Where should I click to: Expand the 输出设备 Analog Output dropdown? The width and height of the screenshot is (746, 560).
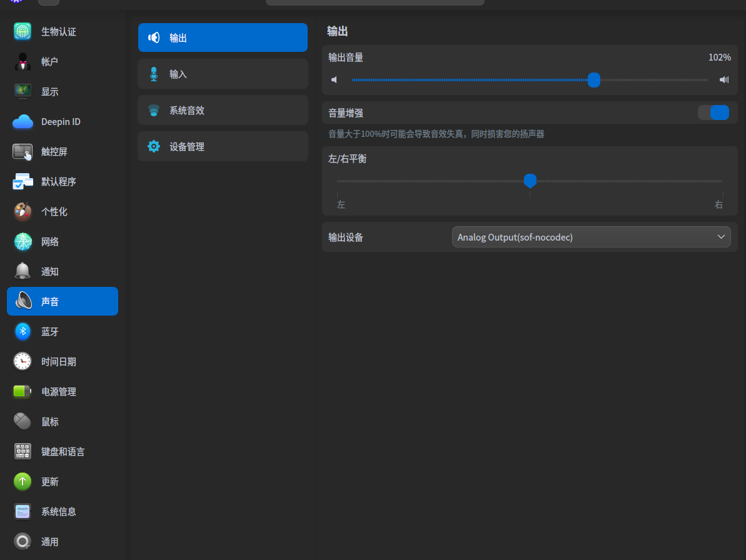[590, 237]
